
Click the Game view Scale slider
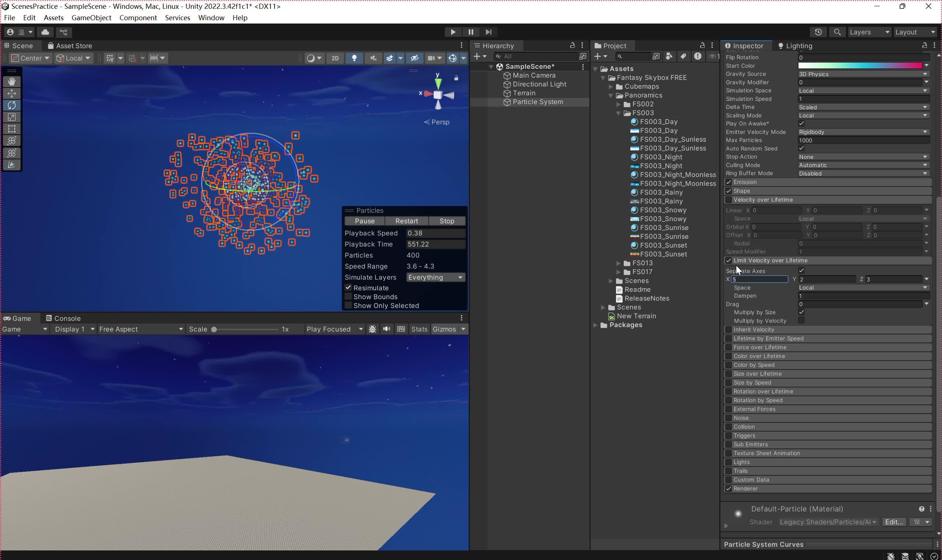coord(245,329)
